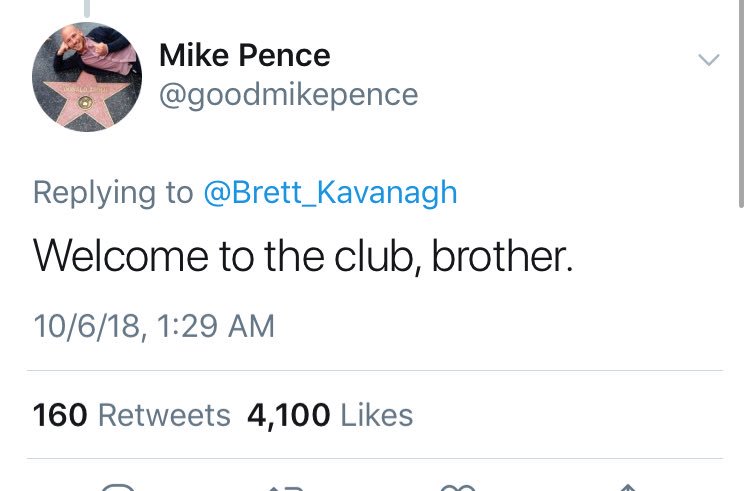This screenshot has height=491, width=750.
Task: Click the word "Likes" beside 4,100
Action: (376, 415)
